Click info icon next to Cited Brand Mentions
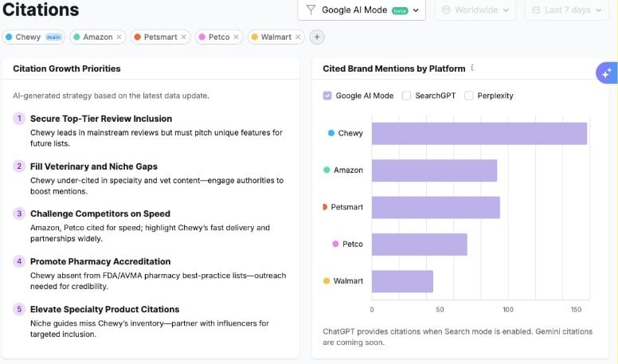 (472, 68)
